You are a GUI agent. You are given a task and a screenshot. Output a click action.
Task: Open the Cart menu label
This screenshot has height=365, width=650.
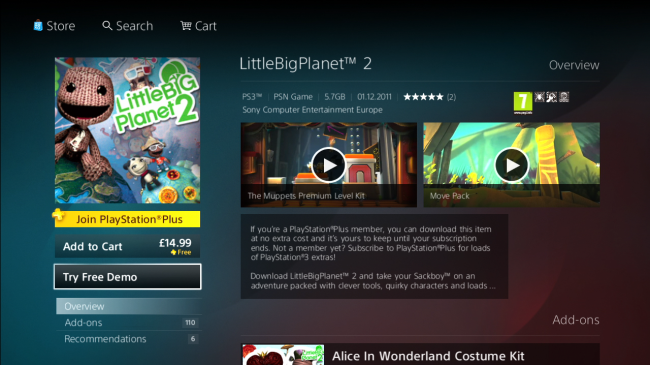click(x=206, y=26)
